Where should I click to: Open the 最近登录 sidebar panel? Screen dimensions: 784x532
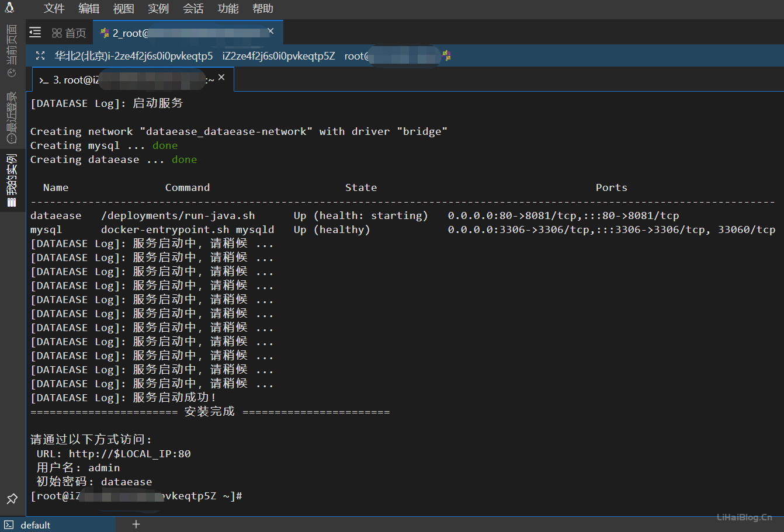tap(12, 117)
